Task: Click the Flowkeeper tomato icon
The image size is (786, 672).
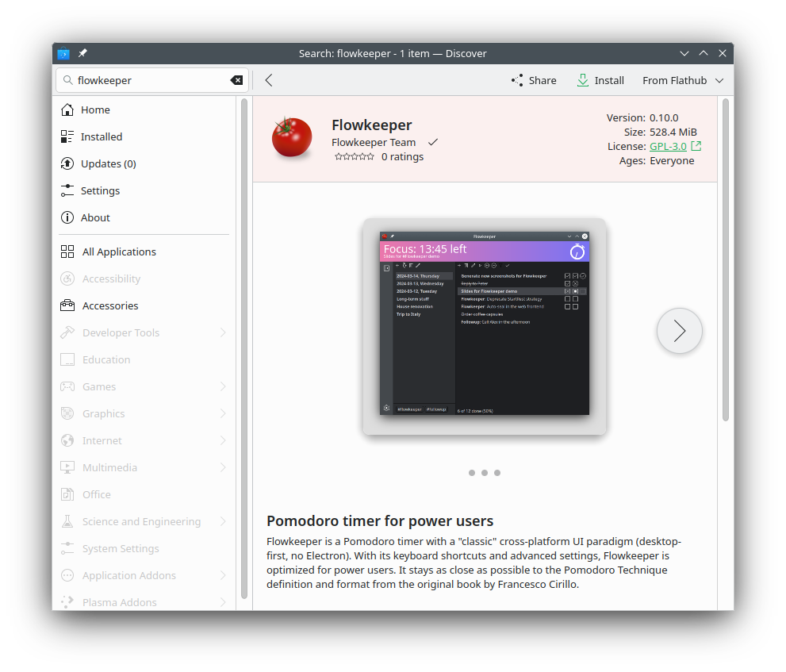Action: pos(292,137)
